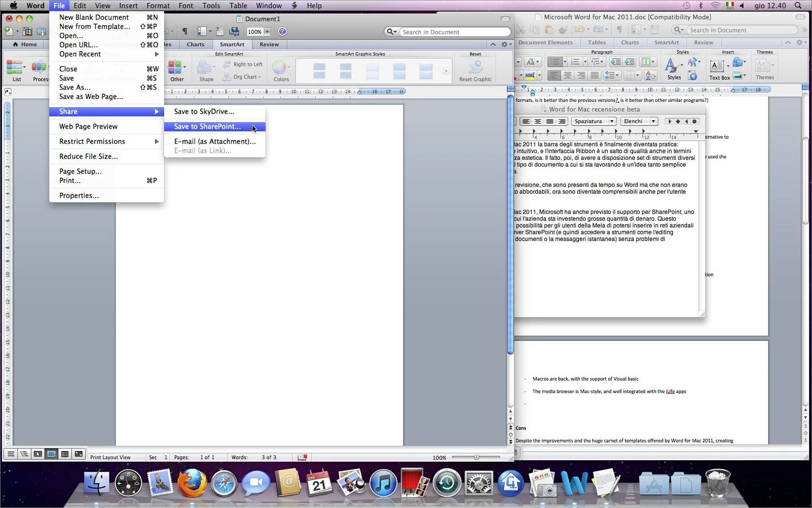Open Review tab in Document1 window
The image size is (812, 508).
[269, 44]
